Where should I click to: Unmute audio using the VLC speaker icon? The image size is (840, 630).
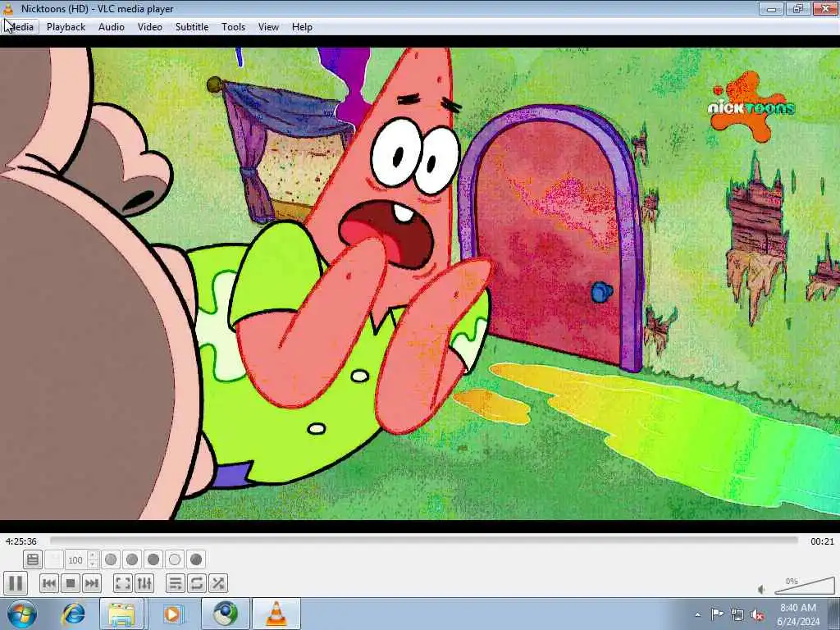pyautogui.click(x=761, y=589)
